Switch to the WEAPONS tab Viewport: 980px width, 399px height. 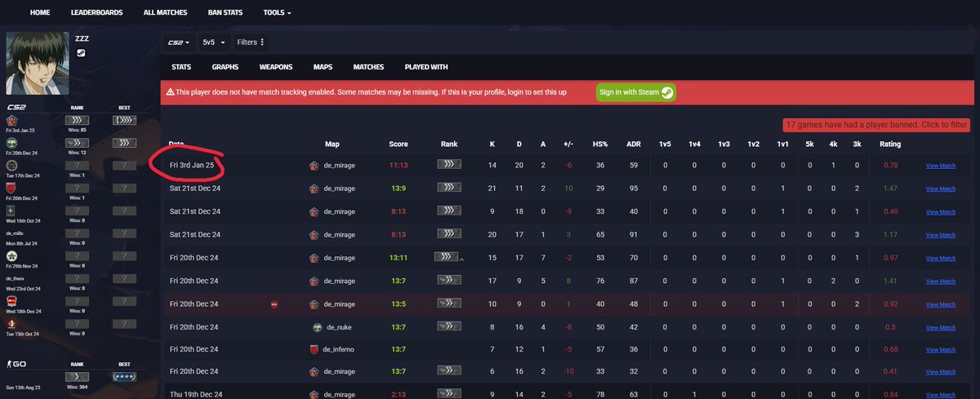pyautogui.click(x=276, y=67)
